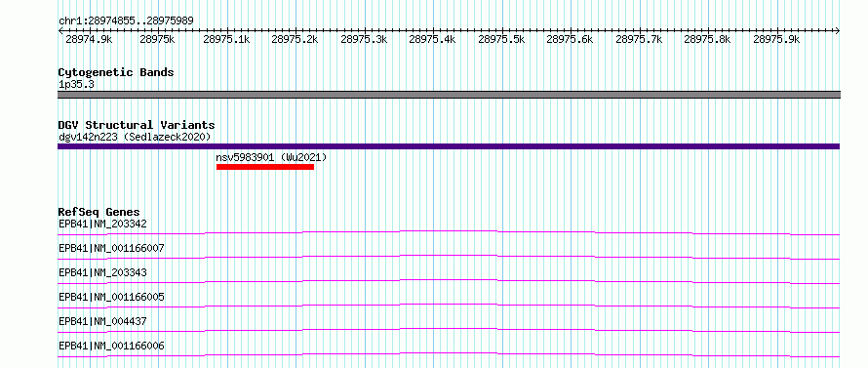Click the 1p35.3 band label
This screenshot has height=368, width=868.
75,85
